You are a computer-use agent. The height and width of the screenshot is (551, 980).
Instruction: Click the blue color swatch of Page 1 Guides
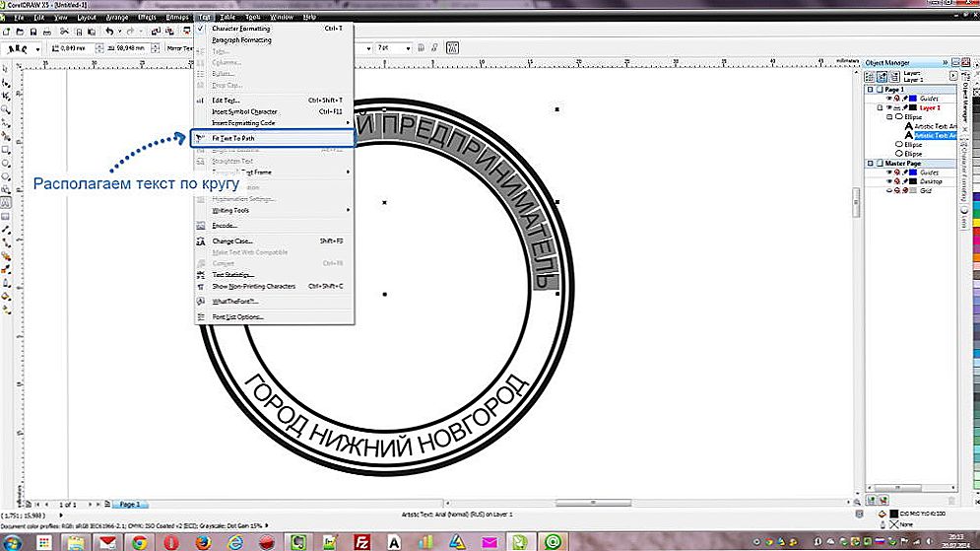[x=913, y=99]
